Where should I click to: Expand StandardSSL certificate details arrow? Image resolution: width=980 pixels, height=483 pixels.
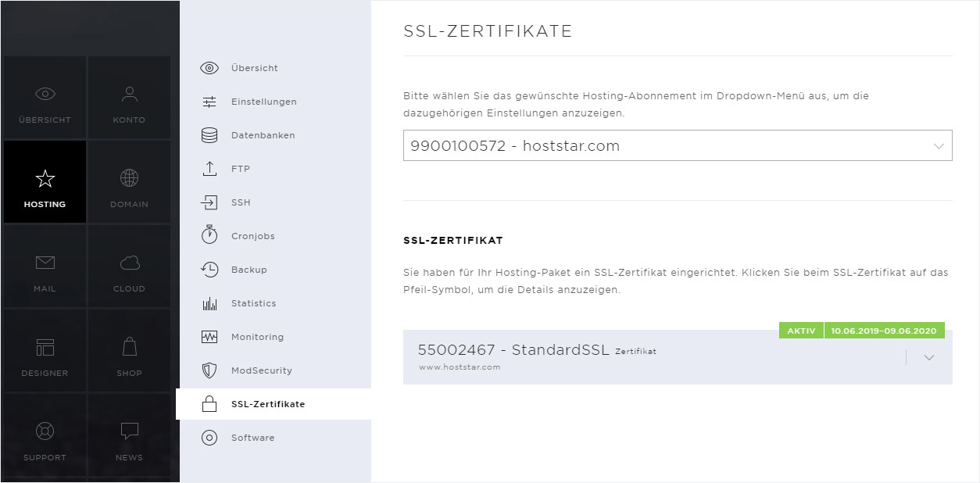(x=929, y=357)
